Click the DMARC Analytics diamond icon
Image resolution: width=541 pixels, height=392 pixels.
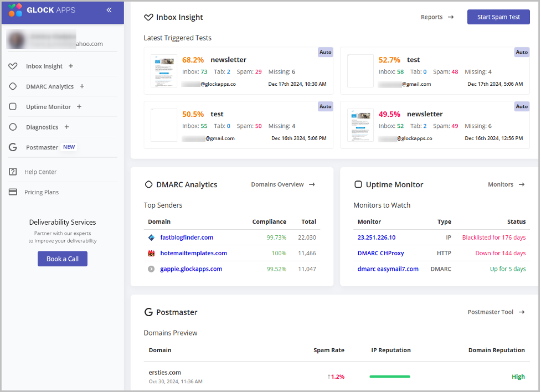pyautogui.click(x=13, y=86)
